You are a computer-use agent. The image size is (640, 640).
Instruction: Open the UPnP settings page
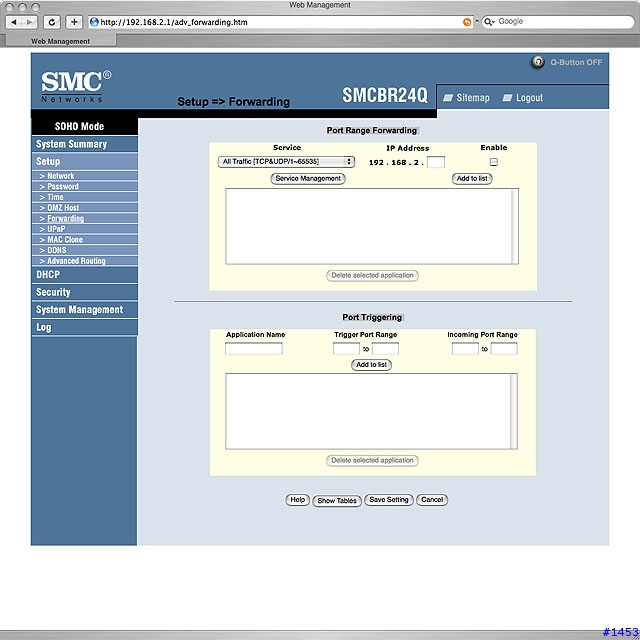(x=56, y=229)
